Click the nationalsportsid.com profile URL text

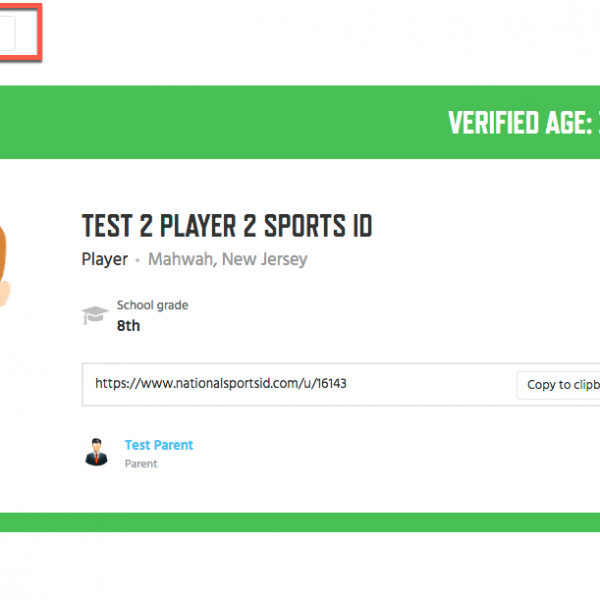coord(221,383)
